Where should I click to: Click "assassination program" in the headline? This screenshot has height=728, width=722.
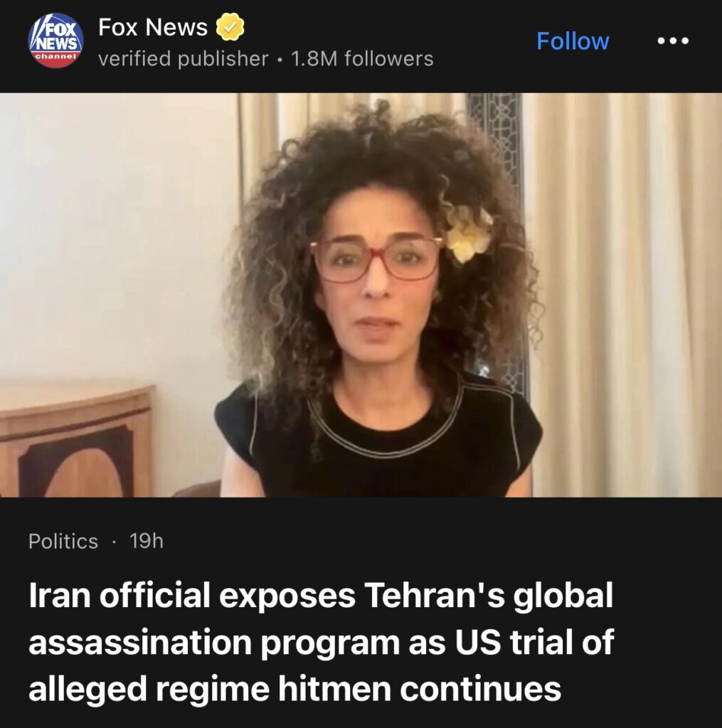214,643
